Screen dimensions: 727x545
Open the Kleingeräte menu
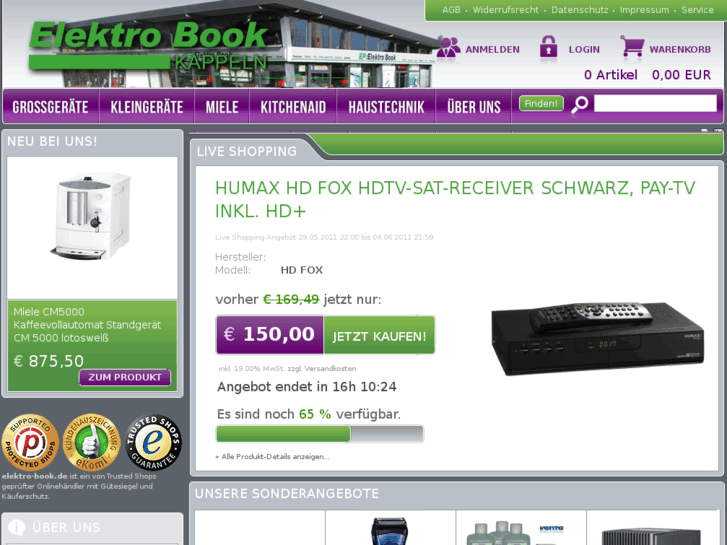pos(147,107)
